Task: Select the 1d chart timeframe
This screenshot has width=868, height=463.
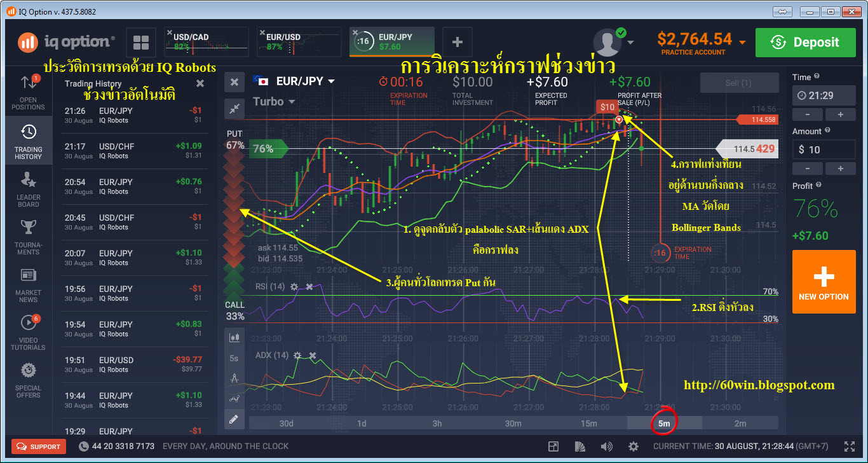Action: (362, 424)
